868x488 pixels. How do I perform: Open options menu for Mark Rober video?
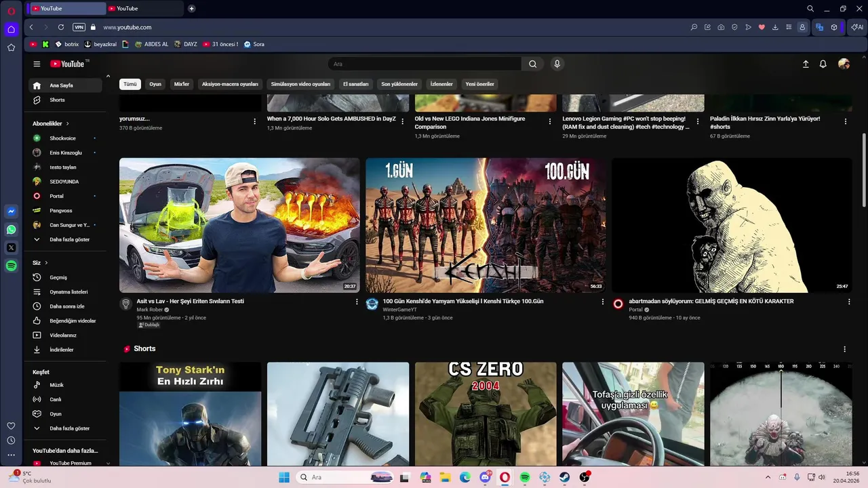pos(357,302)
